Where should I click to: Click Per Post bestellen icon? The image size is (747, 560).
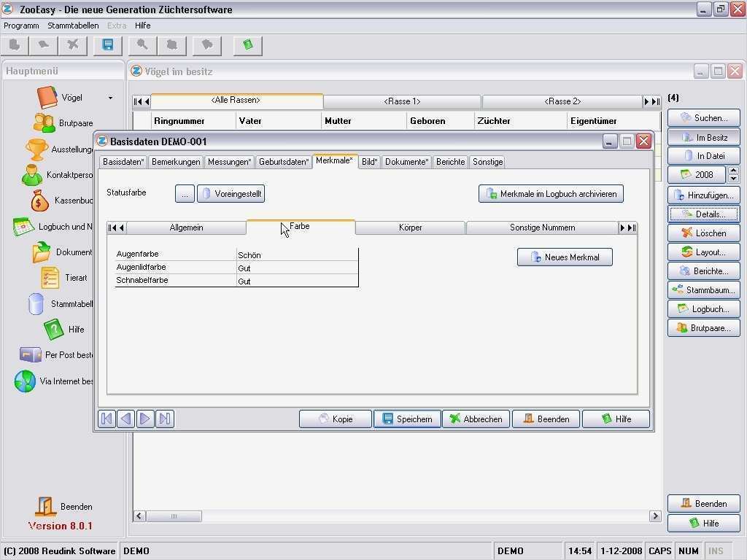(x=30, y=355)
